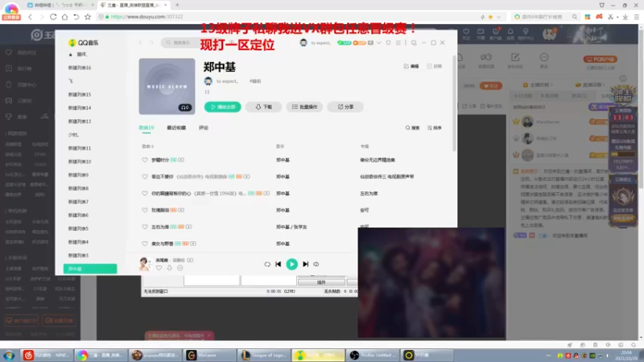Click the 分享 share button
Image resolution: width=644 pixels, height=362 pixels.
[345, 107]
